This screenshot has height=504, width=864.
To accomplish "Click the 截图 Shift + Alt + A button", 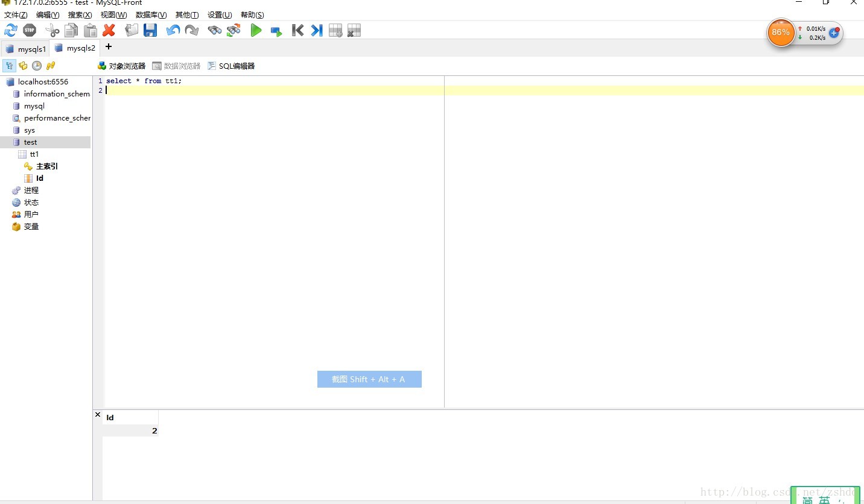I will 369,379.
